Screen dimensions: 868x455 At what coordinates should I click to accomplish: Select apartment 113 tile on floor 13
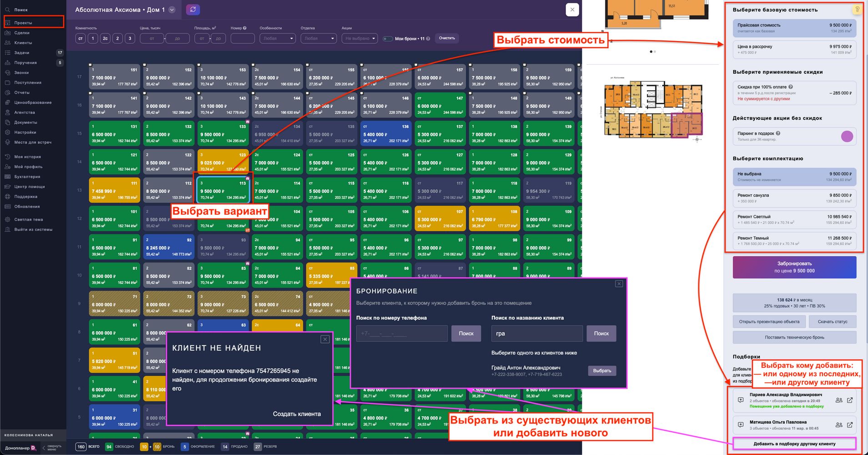click(x=223, y=190)
